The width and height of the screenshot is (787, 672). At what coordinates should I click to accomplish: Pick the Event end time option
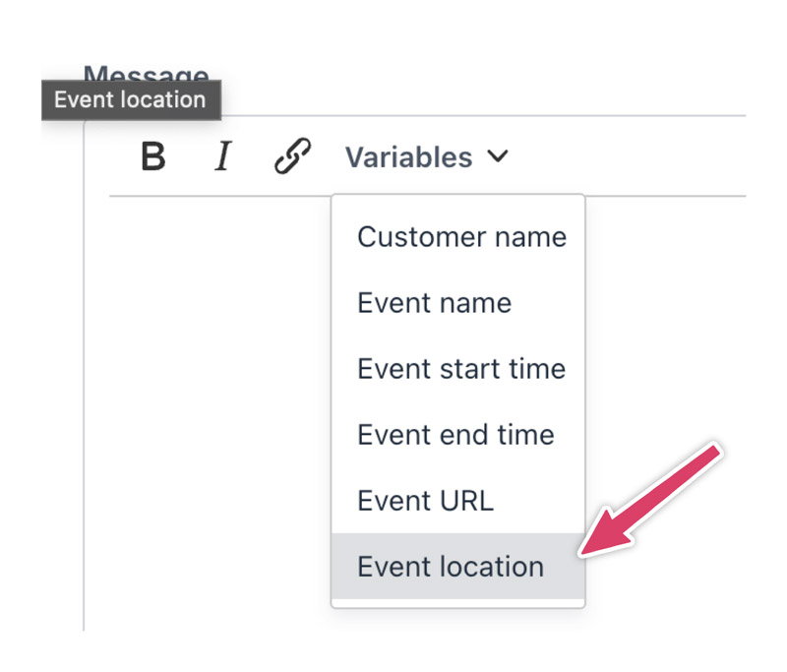click(x=455, y=435)
